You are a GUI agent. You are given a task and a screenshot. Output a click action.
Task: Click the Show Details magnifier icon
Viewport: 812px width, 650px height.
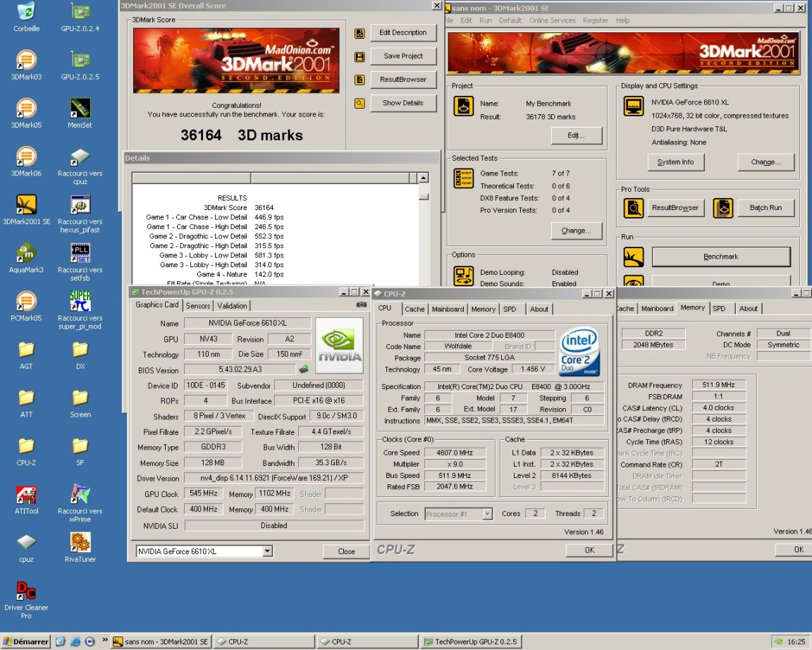coord(359,104)
